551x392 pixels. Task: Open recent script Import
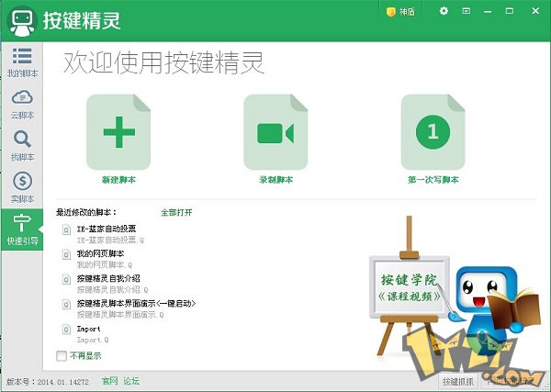click(88, 329)
